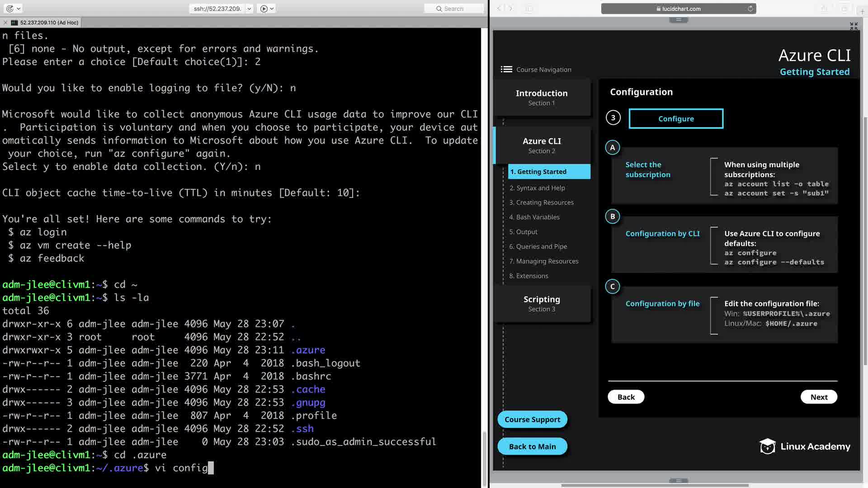The image size is (868, 488).
Task: Click the number 3 step circle
Action: (613, 118)
